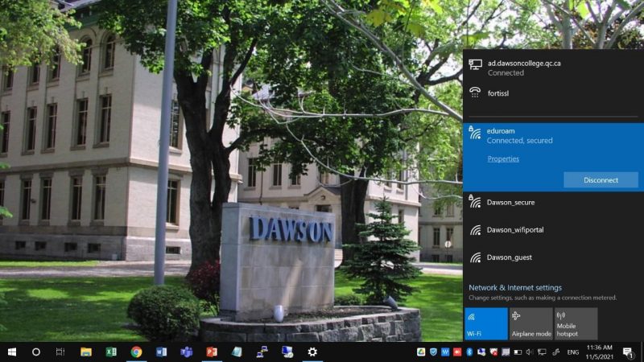Open the Settings gear in taskbar

point(312,352)
